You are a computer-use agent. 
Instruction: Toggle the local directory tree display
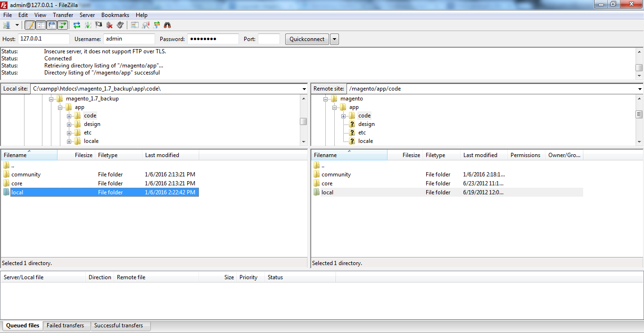(41, 25)
